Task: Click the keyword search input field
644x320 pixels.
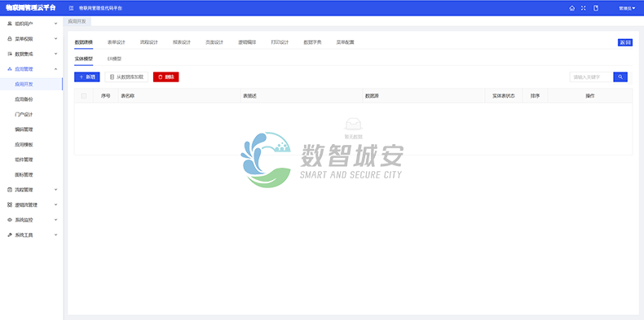Action: [591, 77]
